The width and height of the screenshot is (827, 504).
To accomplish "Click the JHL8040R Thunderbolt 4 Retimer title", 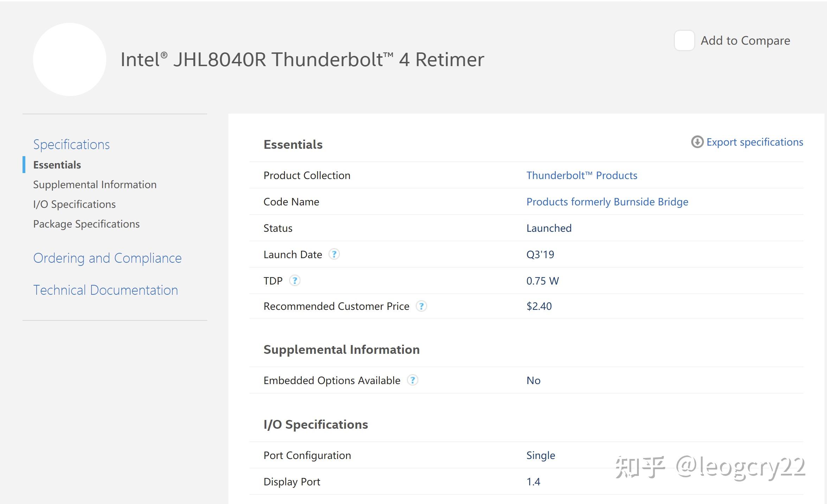I will (x=302, y=59).
